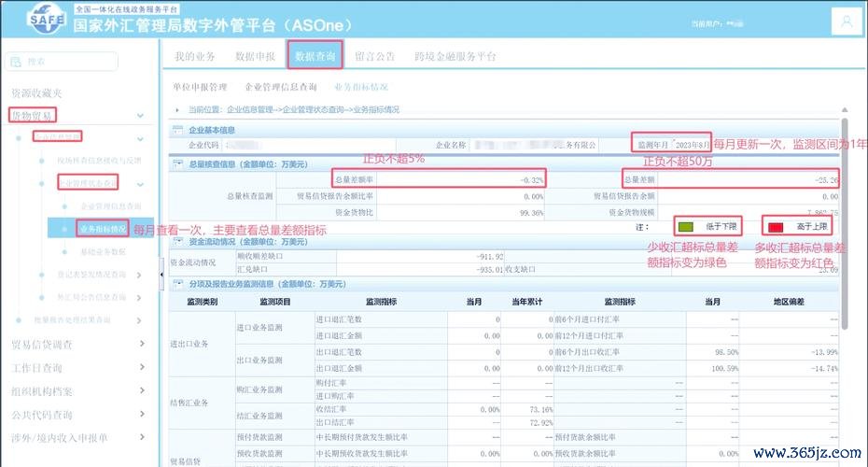The width and height of the screenshot is (868, 467).
Task: Open 公共代码查询 label in the sidebar
Action: (42, 415)
